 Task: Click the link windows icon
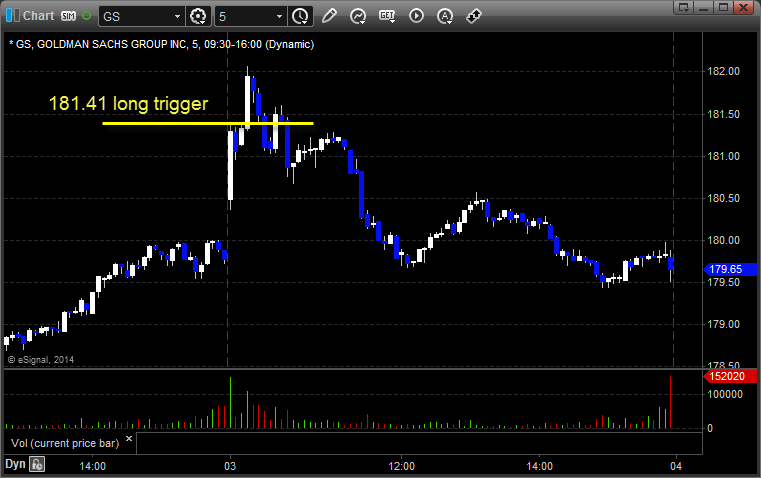click(474, 16)
